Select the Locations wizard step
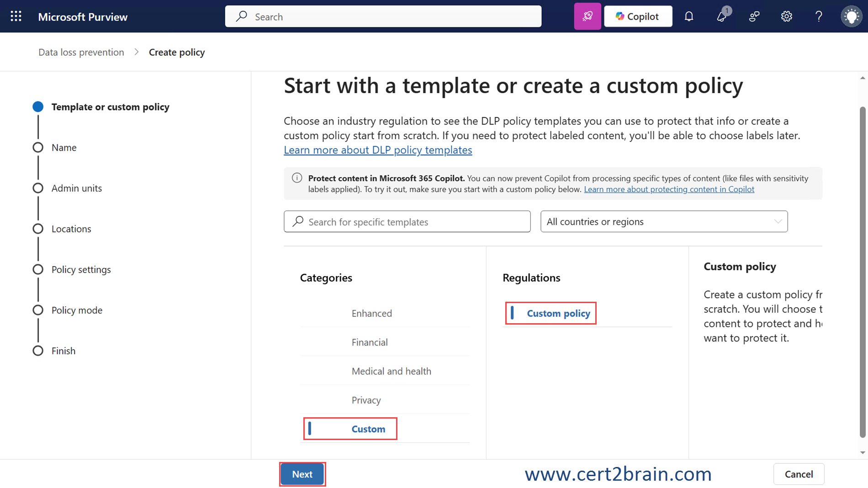The height and width of the screenshot is (488, 868). (x=71, y=229)
